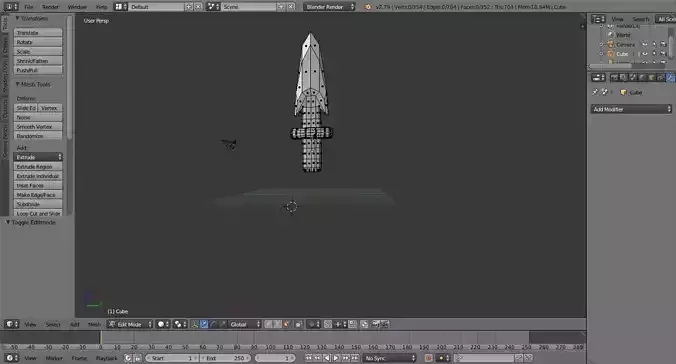Pin the properties context
This screenshot has height=364, width=676.
pyautogui.click(x=595, y=92)
